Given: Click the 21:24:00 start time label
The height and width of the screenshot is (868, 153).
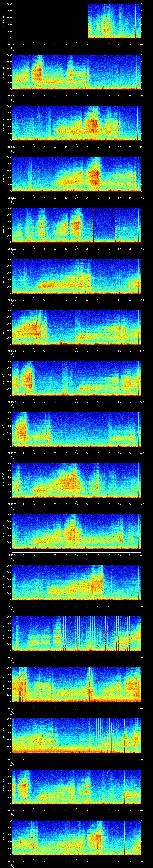Looking at the screenshot, I should (x=12, y=810).
